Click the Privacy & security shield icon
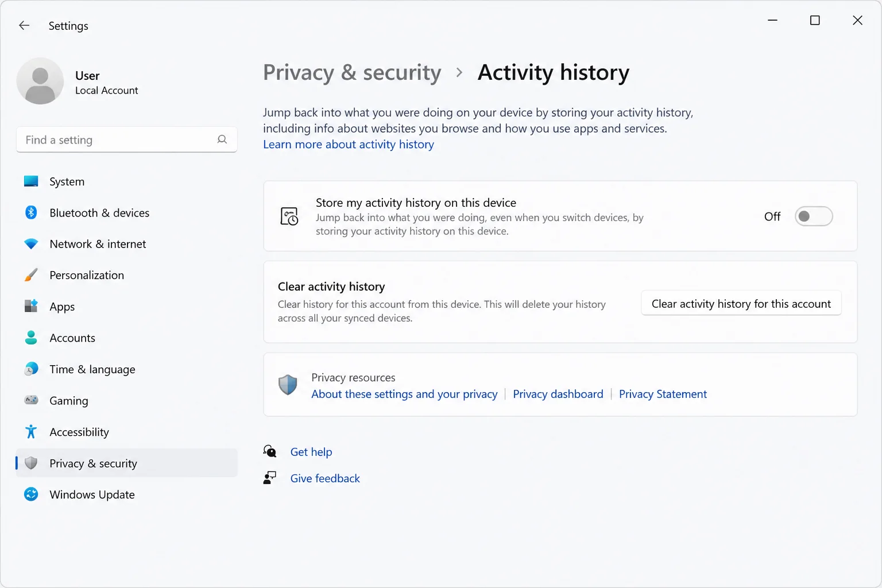Viewport: 882px width, 588px height. click(x=31, y=463)
